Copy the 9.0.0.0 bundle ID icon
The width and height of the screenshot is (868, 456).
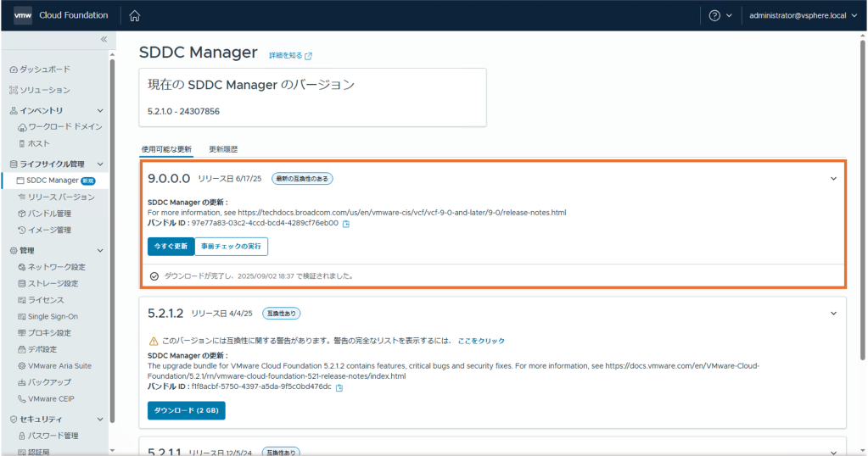coord(346,224)
